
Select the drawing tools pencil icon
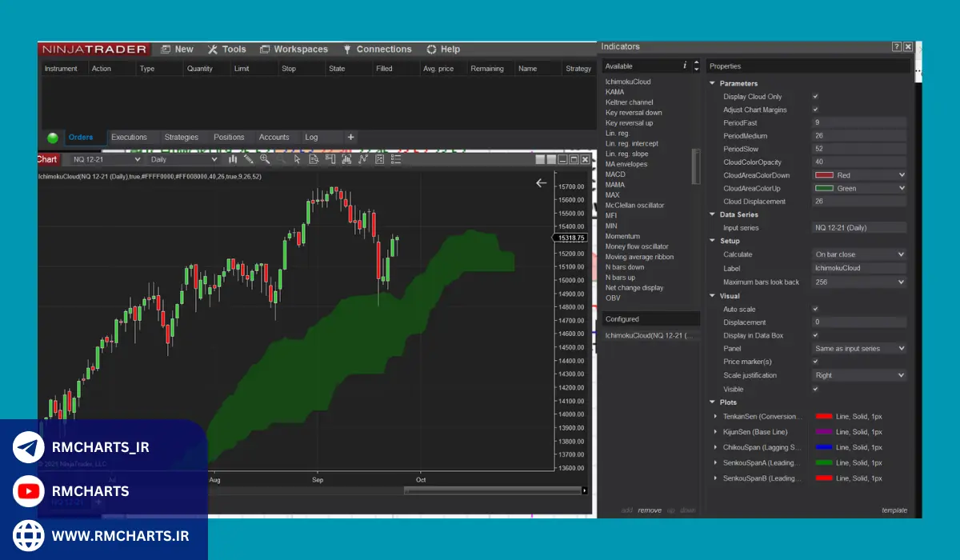248,159
